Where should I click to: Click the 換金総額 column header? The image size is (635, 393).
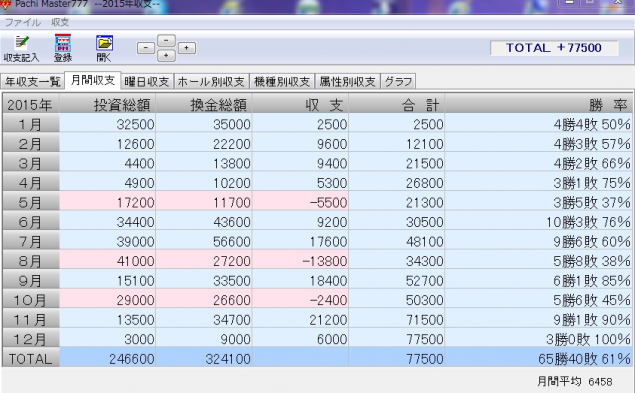[x=204, y=105]
